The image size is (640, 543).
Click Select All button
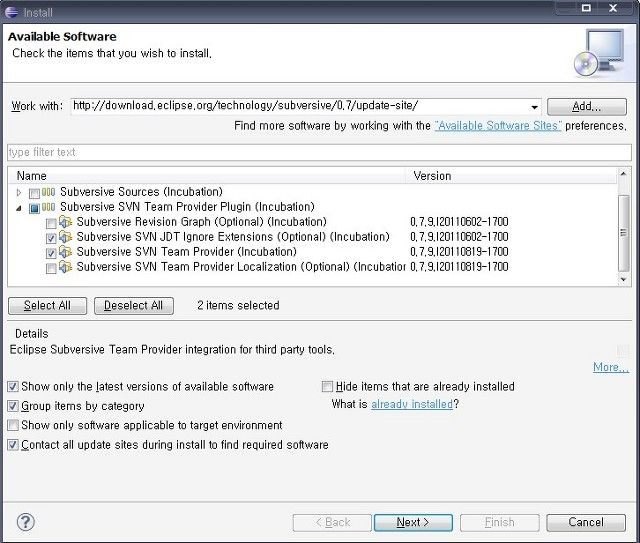tap(47, 305)
